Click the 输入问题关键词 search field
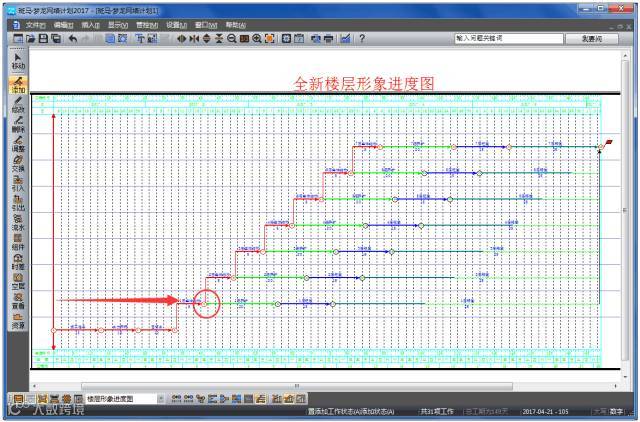This screenshot has height=422, width=640. pos(509,39)
